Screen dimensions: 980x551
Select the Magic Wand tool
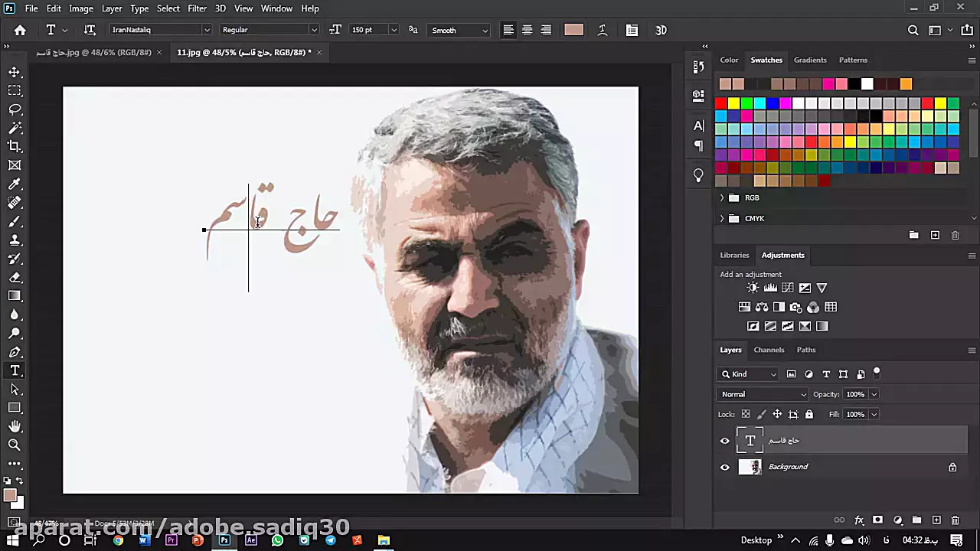[x=15, y=128]
